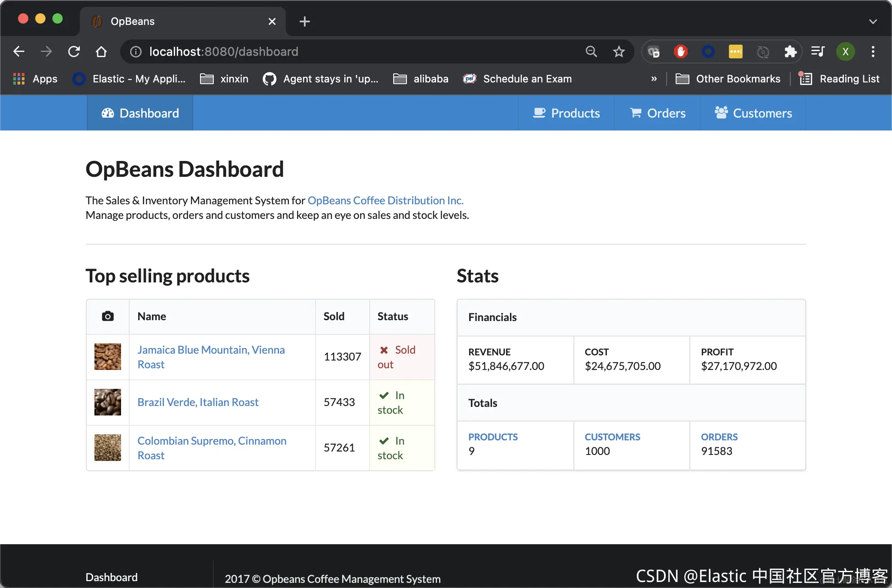The height and width of the screenshot is (588, 892).
Task: Click the tab search chevron at top right
Action: coord(873,21)
